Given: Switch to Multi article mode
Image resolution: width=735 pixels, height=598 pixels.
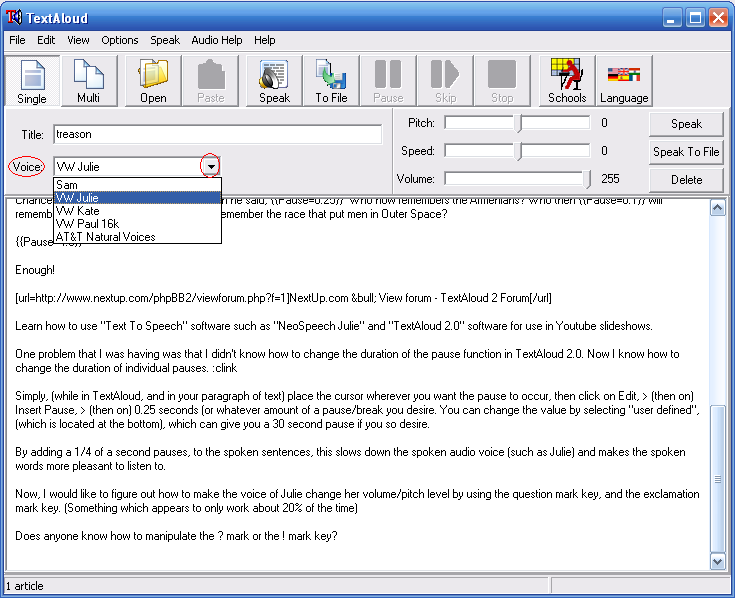Looking at the screenshot, I should pyautogui.click(x=89, y=81).
